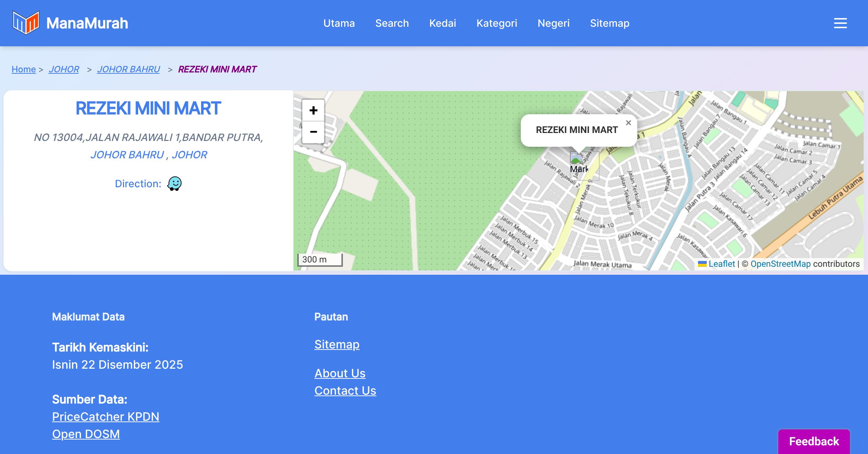
Task: Open the Leaflet attribution link
Action: click(721, 264)
